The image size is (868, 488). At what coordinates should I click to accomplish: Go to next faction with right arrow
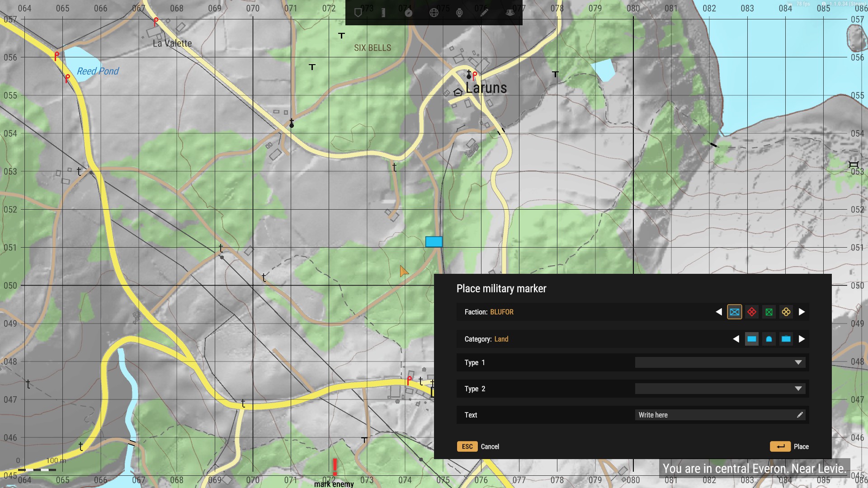802,312
